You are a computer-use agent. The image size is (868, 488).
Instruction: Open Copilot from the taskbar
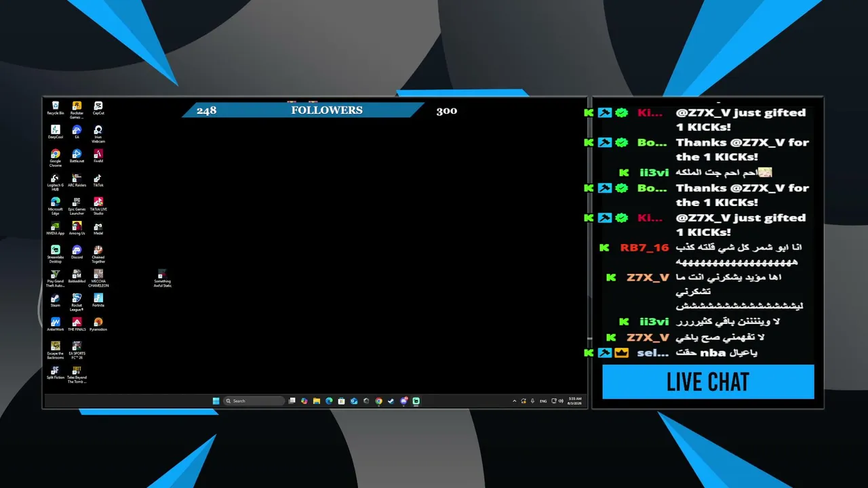click(x=304, y=401)
